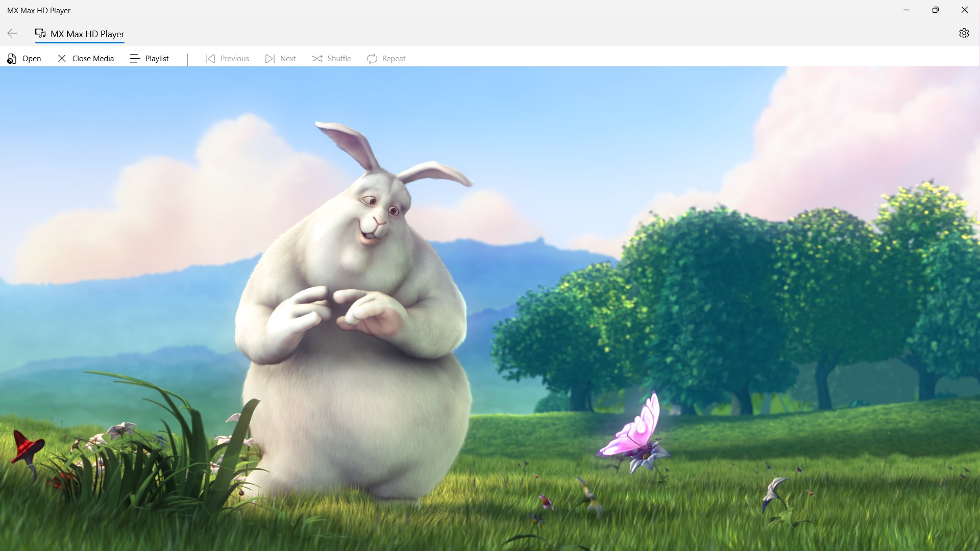Click the Previous playback icon
Screen dimensions: 980x551
(209, 58)
